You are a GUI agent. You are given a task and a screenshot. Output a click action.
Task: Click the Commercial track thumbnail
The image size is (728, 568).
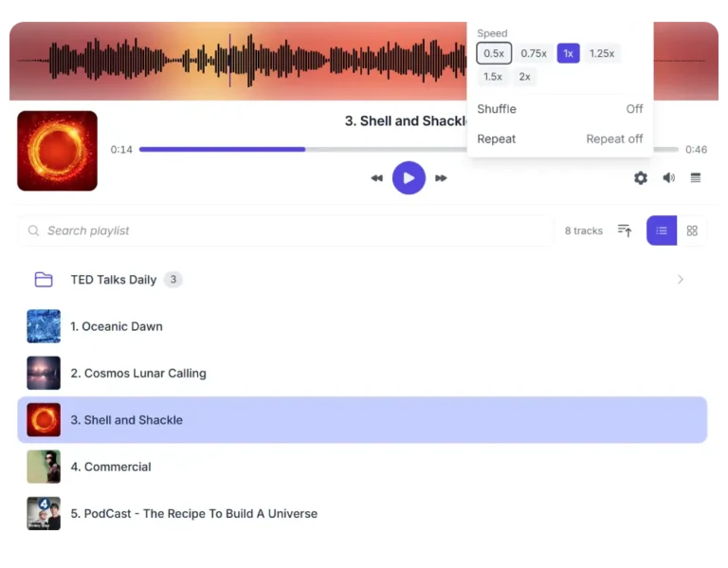coord(44,467)
